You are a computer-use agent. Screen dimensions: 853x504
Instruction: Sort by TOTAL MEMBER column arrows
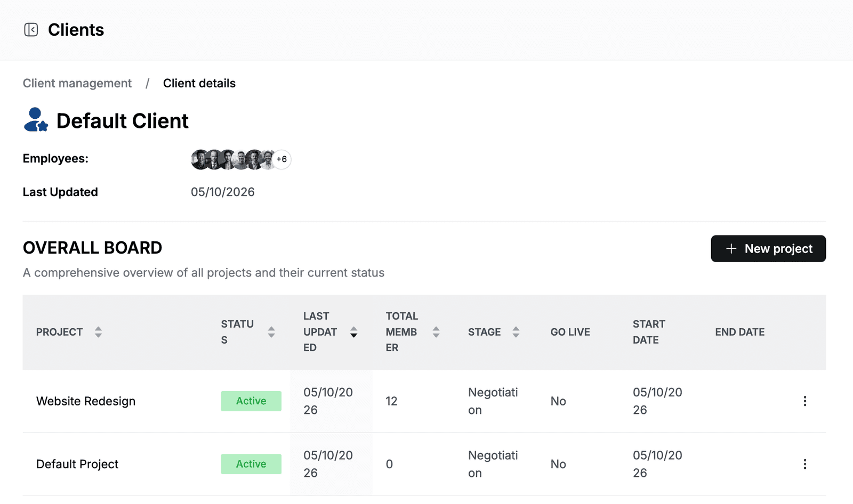coord(436,332)
